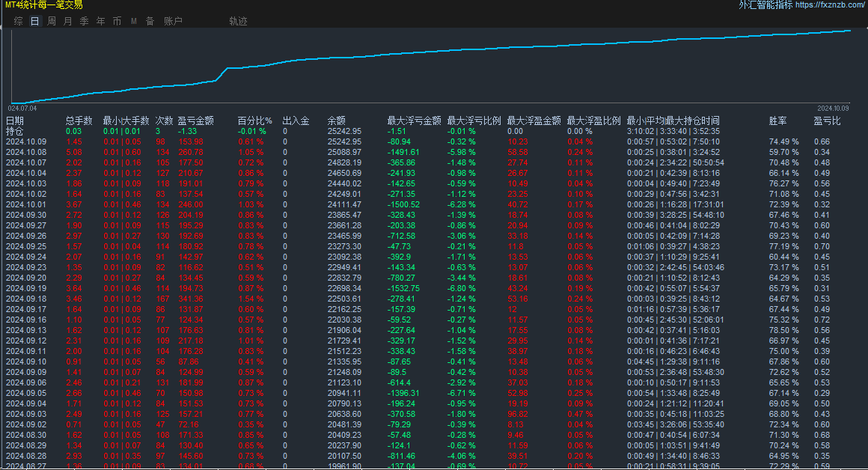
Task: Open the 周 weekly statistics tab
Action: pyautogui.click(x=52, y=21)
